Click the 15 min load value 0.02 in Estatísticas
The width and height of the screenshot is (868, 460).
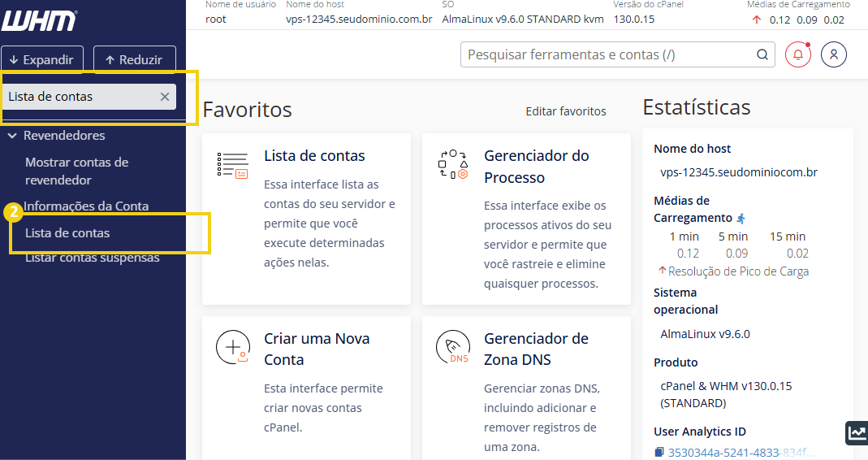tap(797, 254)
